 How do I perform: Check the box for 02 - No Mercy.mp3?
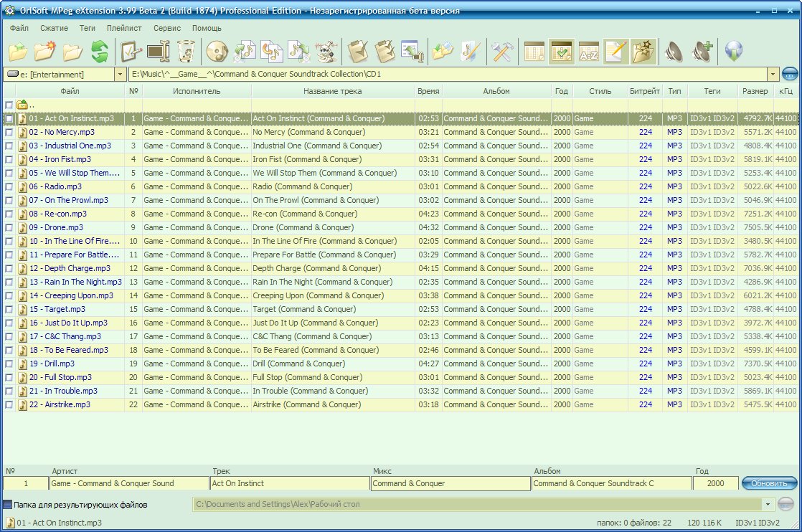[9, 133]
